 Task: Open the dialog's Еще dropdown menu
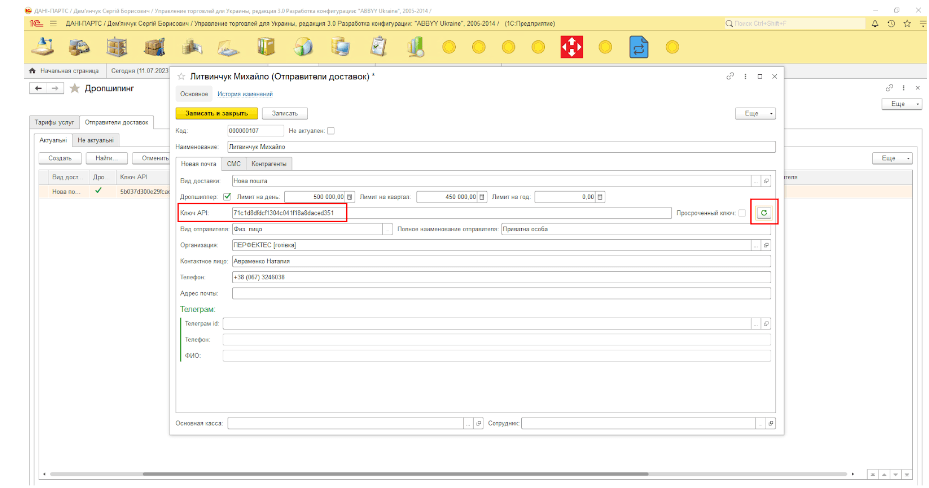click(x=757, y=114)
